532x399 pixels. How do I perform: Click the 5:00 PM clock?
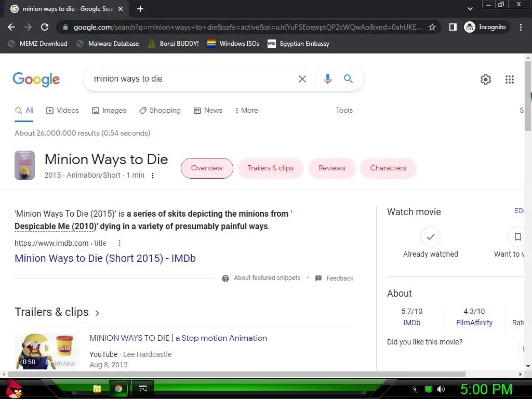[486, 389]
